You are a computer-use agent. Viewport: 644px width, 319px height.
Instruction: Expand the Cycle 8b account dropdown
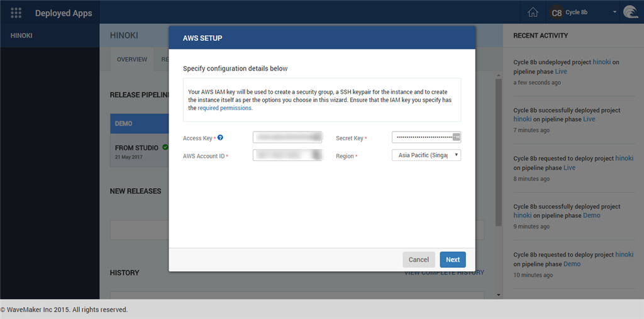click(615, 13)
